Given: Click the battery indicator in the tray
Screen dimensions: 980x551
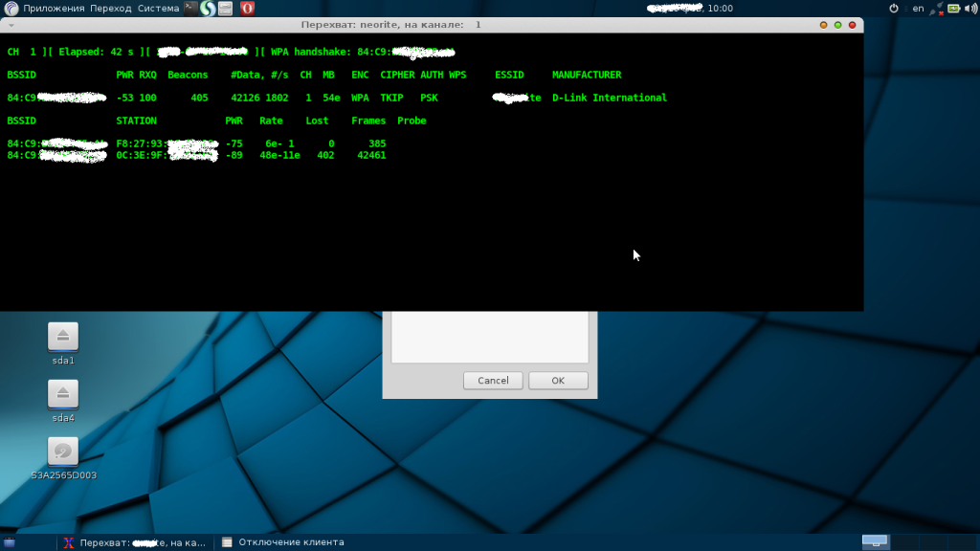Looking at the screenshot, I should [953, 8].
